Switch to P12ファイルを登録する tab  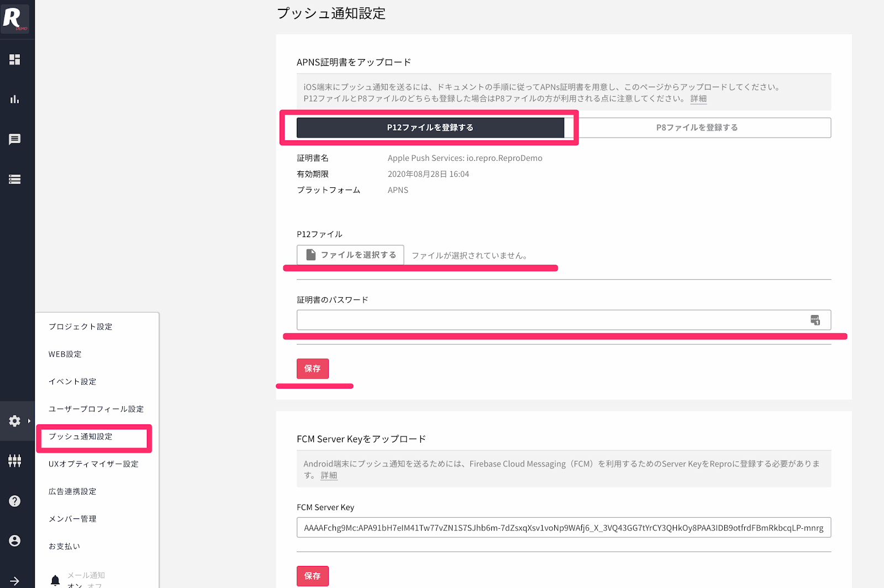[x=430, y=128]
